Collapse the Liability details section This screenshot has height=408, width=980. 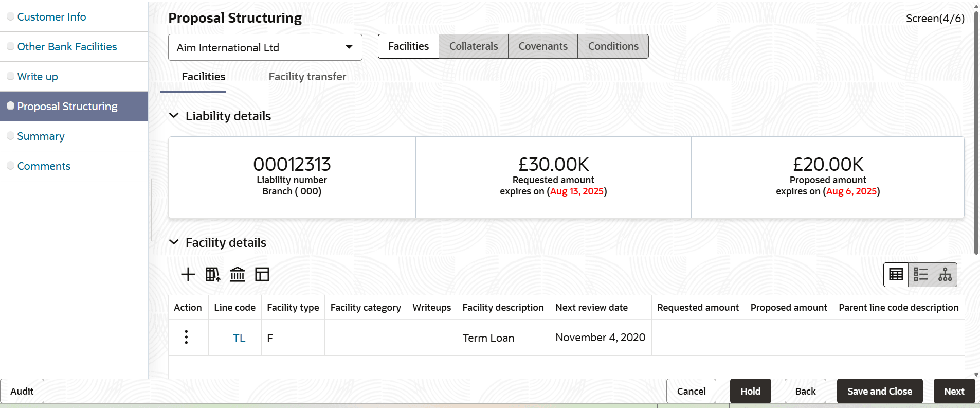click(174, 116)
